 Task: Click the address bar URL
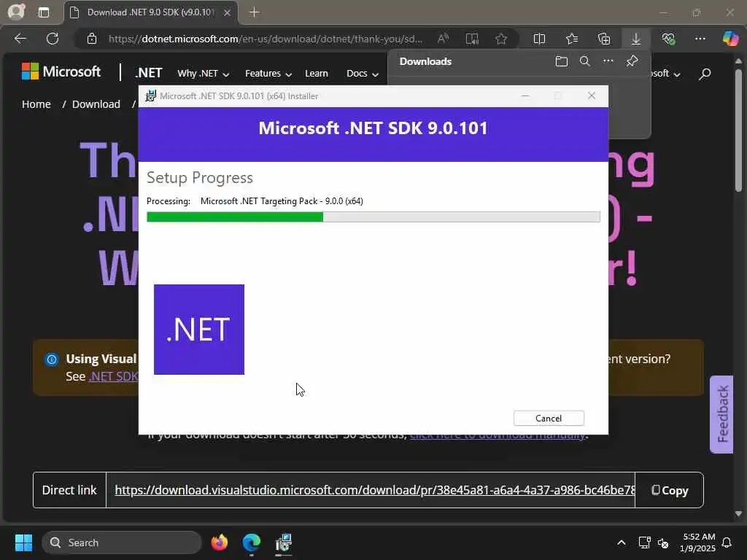coord(266,39)
